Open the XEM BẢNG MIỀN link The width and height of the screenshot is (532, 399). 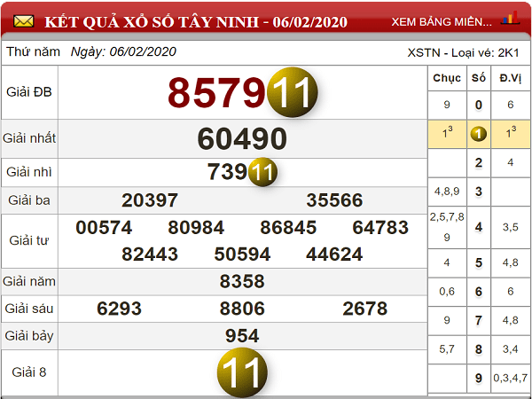coord(442,21)
